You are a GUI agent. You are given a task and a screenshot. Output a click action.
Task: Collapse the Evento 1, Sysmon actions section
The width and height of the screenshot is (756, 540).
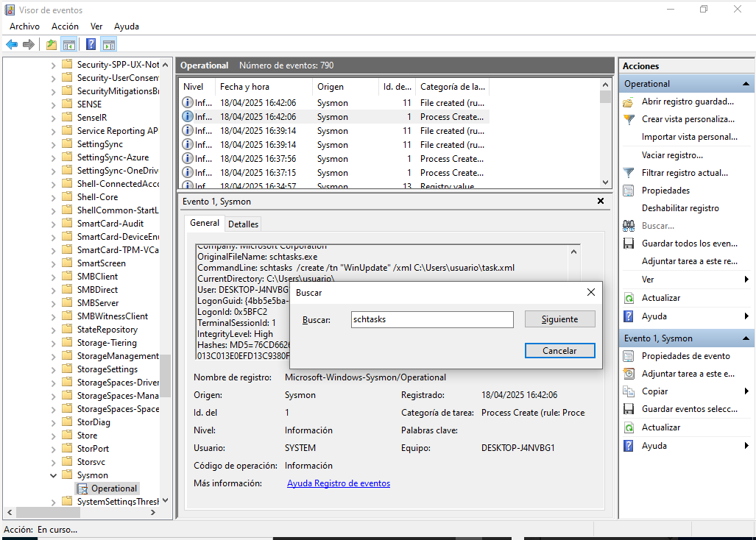[746, 338]
